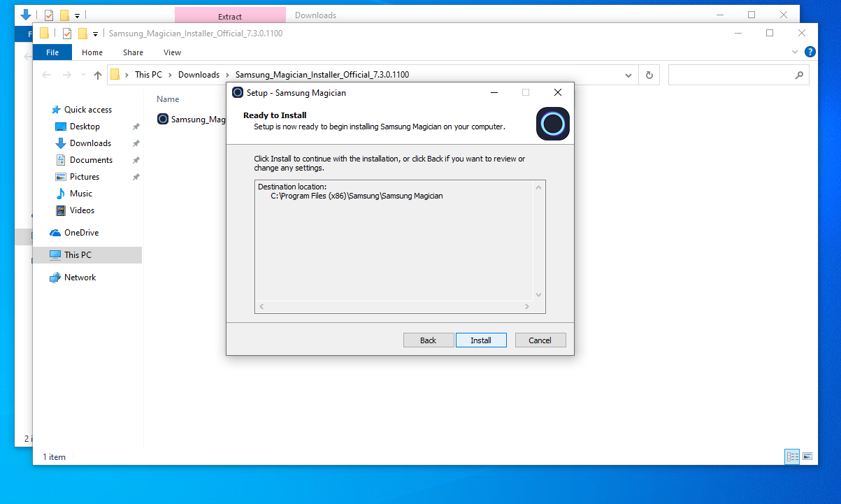The height and width of the screenshot is (504, 841).
Task: Click '1 item' status bar text
Action: tap(55, 457)
